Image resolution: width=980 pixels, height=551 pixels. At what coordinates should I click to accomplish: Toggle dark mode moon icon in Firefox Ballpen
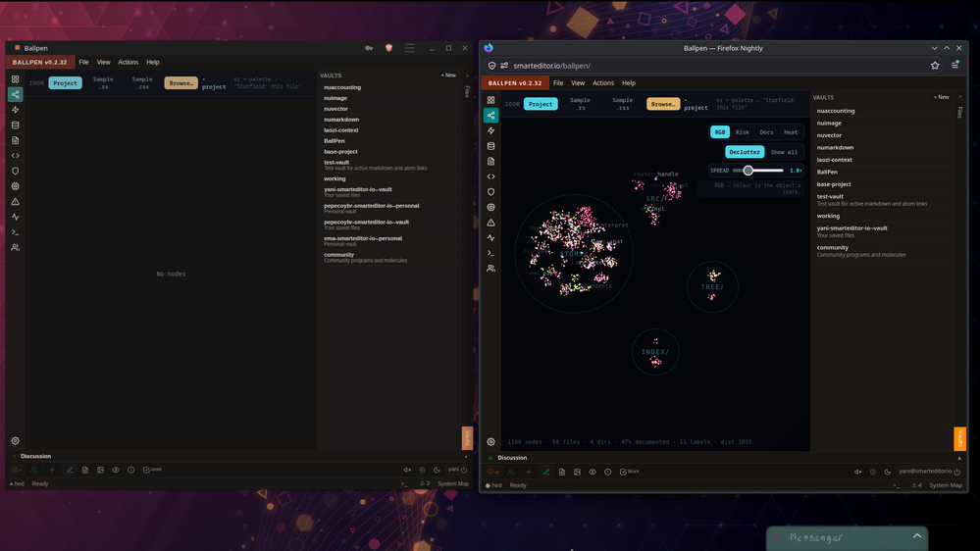888,472
